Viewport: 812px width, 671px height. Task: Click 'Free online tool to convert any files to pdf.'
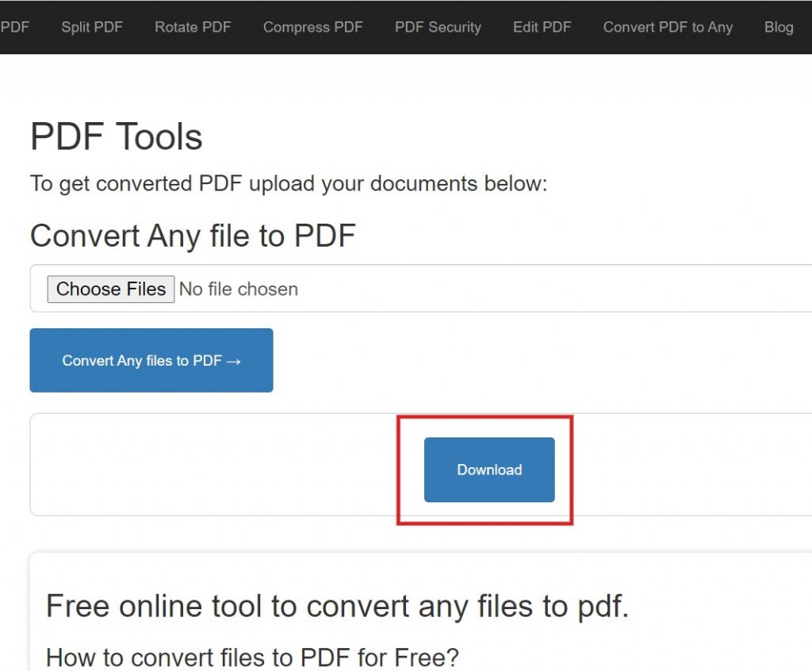click(x=337, y=606)
